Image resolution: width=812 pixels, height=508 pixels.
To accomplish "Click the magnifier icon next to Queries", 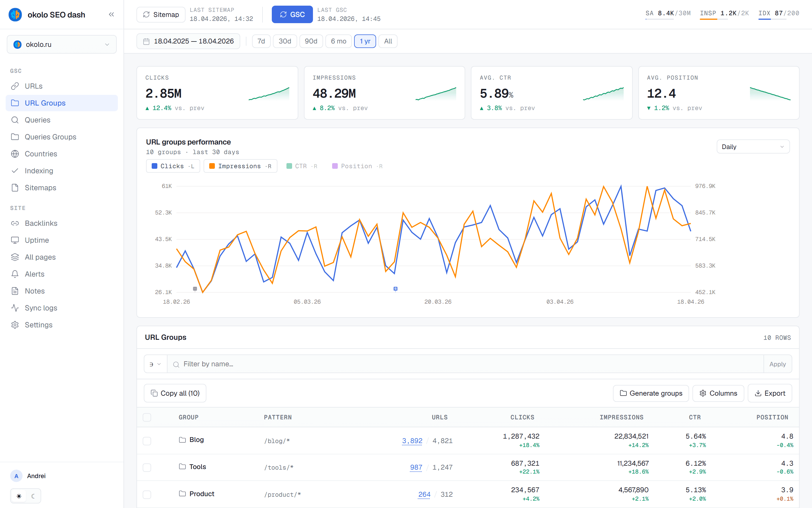I will 15,120.
